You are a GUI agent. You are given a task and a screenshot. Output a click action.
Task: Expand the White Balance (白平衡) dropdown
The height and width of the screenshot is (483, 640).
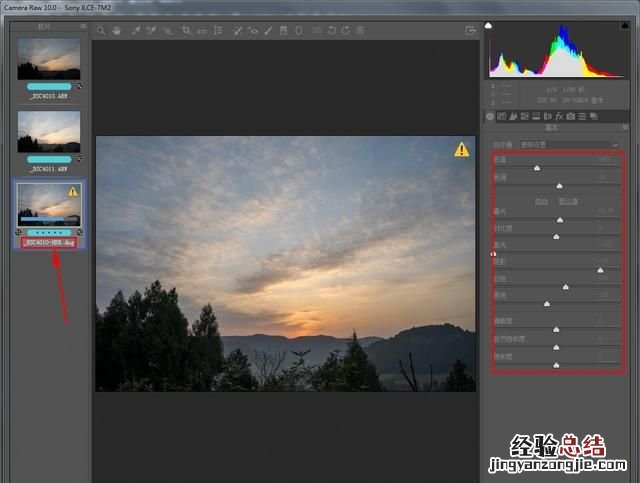click(569, 145)
